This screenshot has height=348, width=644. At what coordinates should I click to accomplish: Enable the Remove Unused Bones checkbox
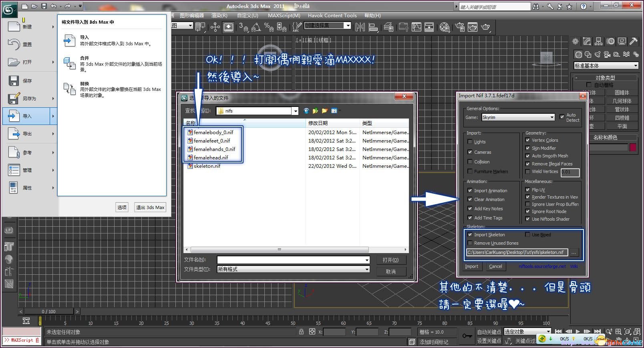coord(470,243)
